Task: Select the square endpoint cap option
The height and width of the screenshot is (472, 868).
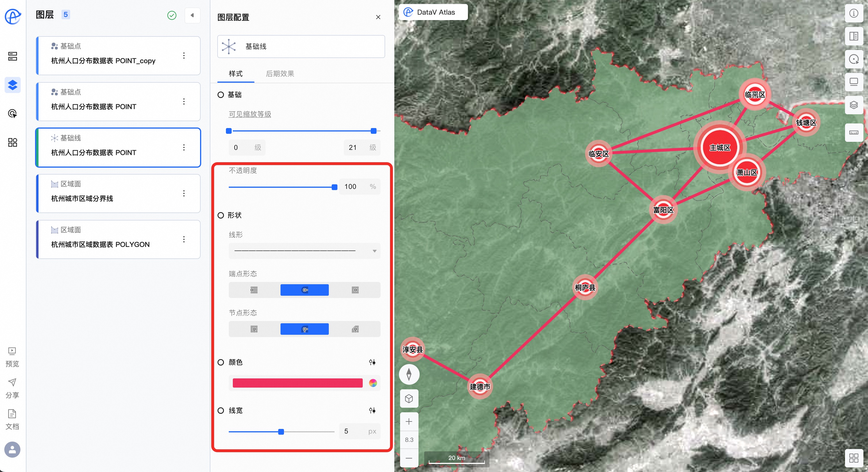Action: click(355, 290)
